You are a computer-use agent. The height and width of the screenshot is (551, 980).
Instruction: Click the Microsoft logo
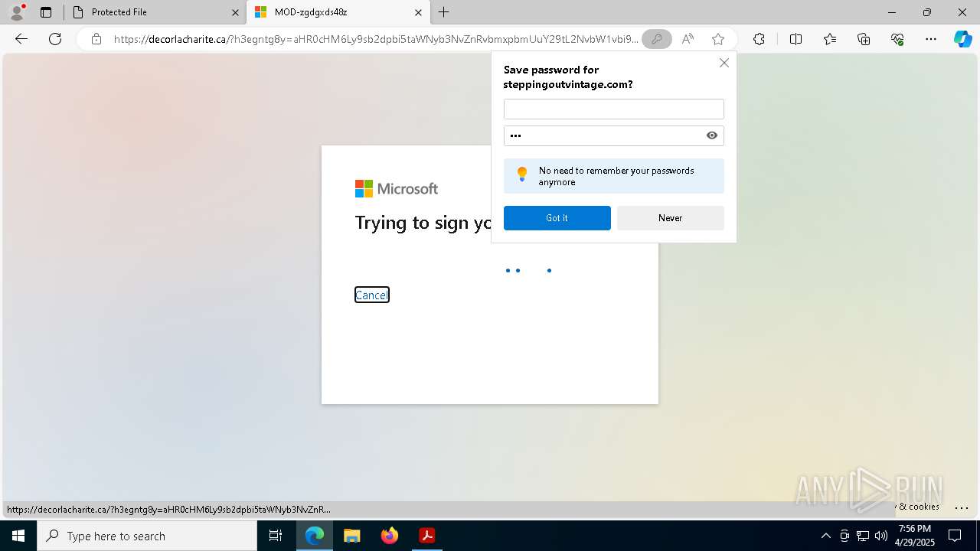point(397,188)
